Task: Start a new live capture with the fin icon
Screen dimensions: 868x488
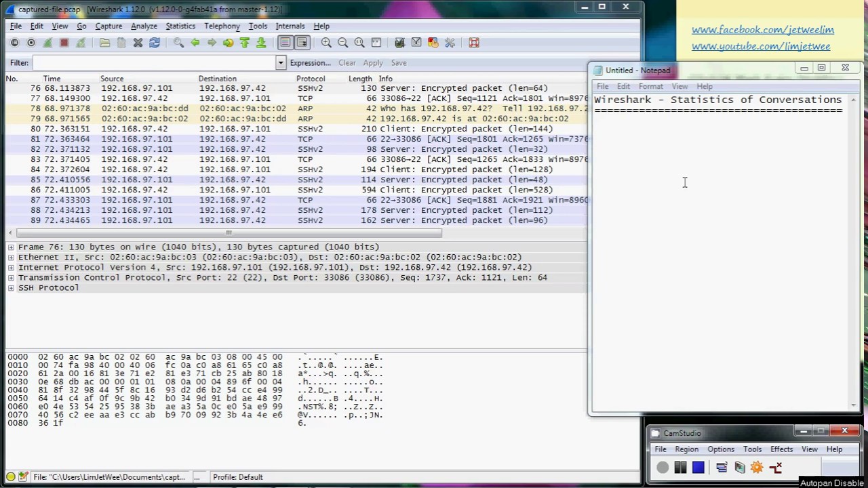Action: [47, 43]
